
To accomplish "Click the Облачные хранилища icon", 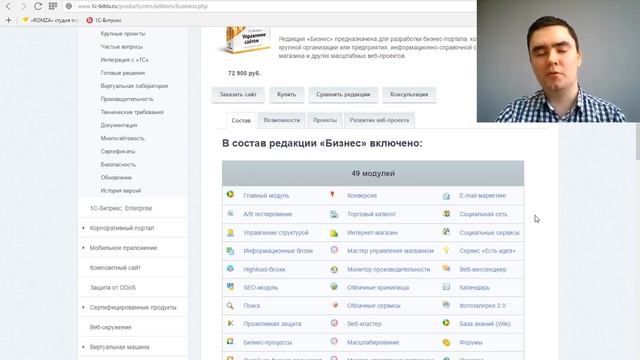I will [x=334, y=287].
